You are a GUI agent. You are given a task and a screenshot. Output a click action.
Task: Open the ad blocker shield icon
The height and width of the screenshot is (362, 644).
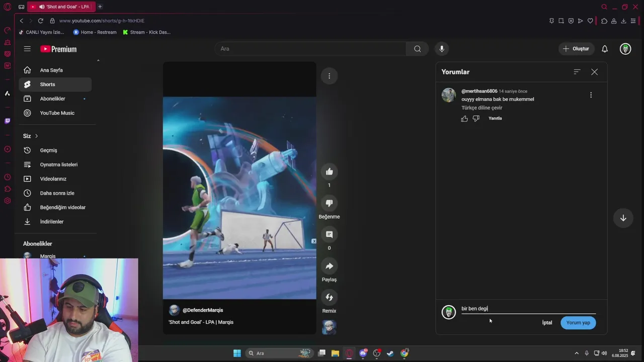pyautogui.click(x=571, y=21)
